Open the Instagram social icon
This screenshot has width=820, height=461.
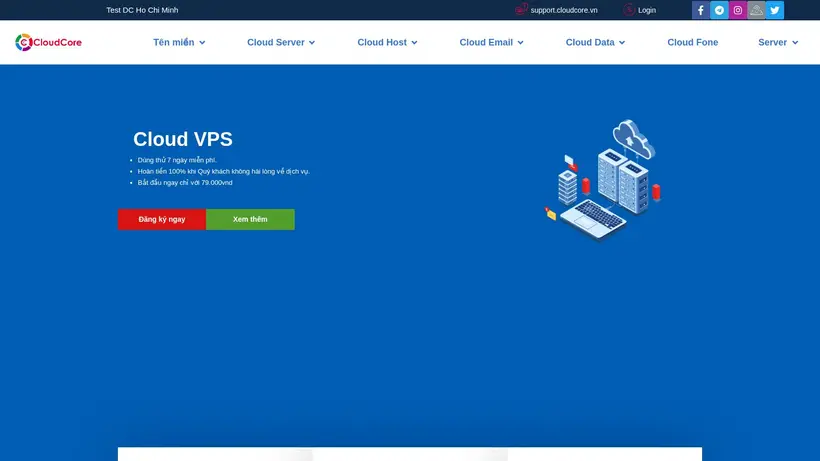coord(737,10)
